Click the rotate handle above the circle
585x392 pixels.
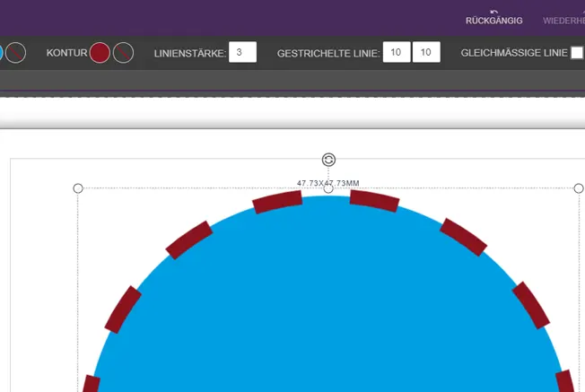[328, 160]
